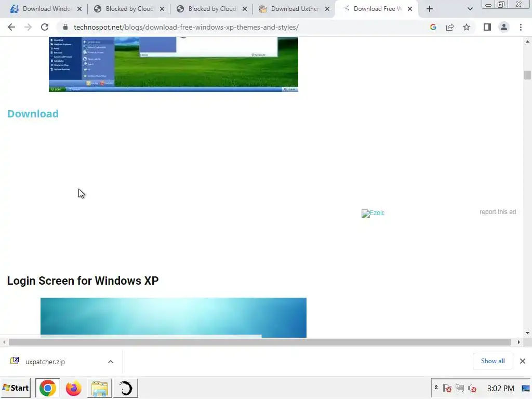Show hidden system tray icons
Screen dimensions: 532x399
coord(436,388)
